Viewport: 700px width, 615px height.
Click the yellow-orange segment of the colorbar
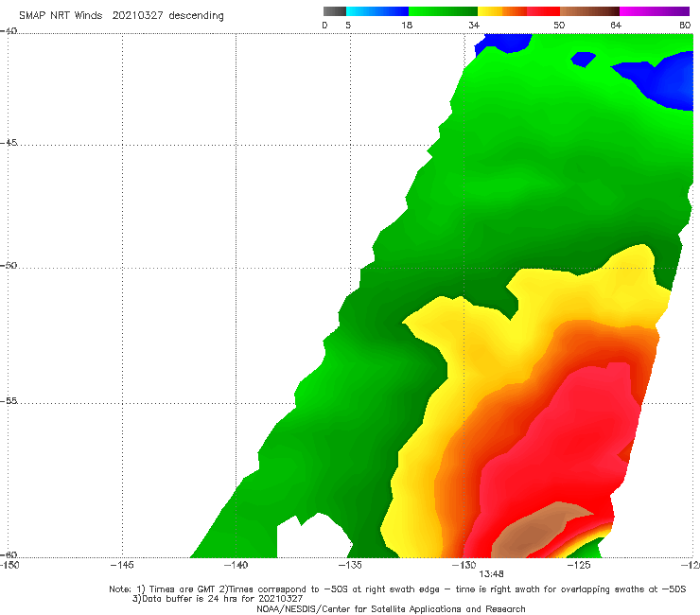click(x=502, y=11)
